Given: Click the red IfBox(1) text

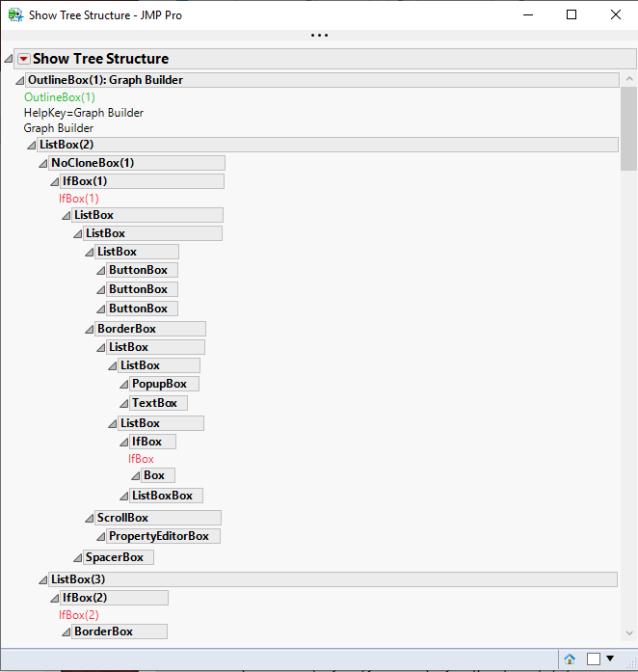Looking at the screenshot, I should 79,199.
